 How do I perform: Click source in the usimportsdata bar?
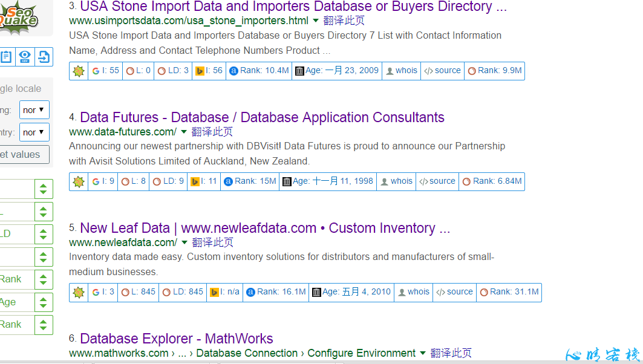(442, 71)
